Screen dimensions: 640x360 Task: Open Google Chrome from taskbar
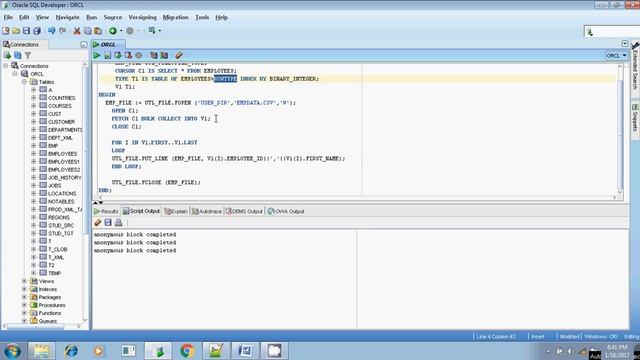click(x=187, y=351)
